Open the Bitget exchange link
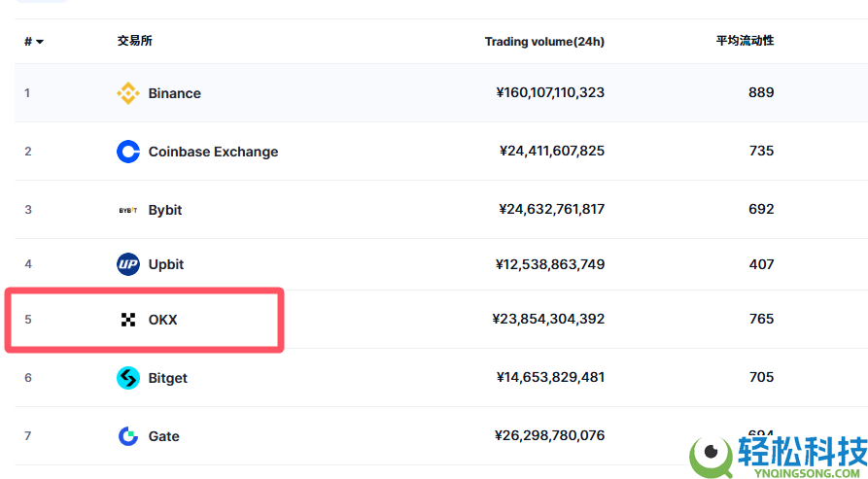 tap(168, 378)
